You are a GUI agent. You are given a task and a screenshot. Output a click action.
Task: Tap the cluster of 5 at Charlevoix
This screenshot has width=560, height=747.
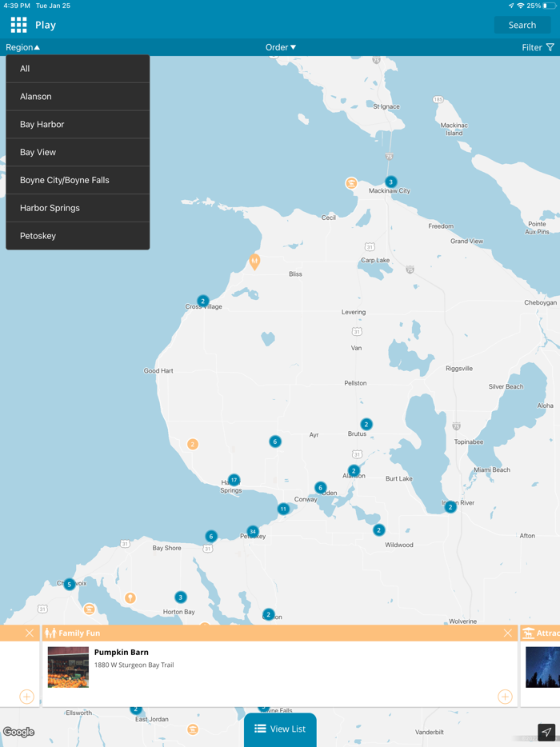70,584
